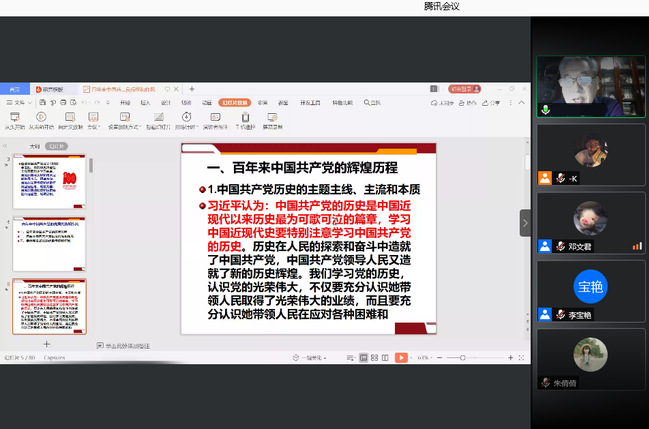Collapse the video participant side panel arrow

point(525,223)
